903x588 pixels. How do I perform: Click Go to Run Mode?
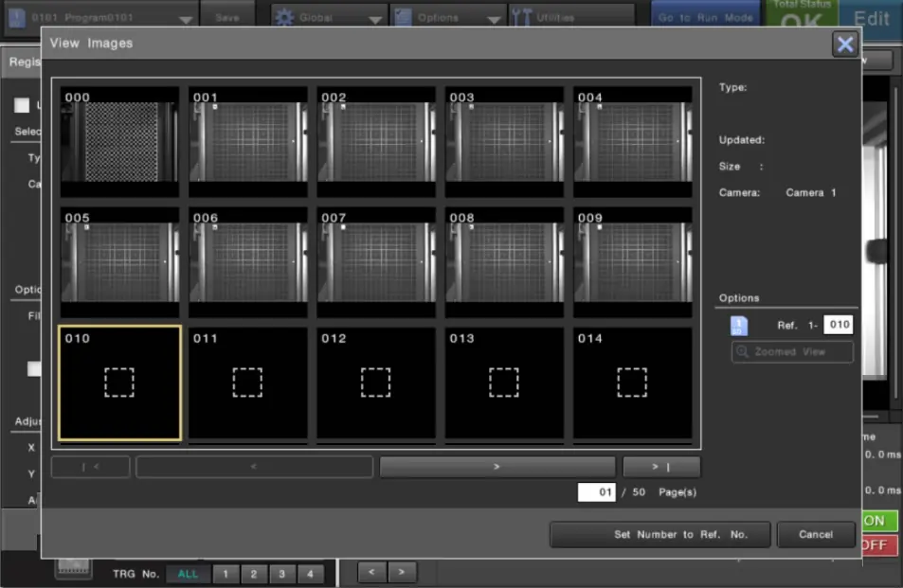click(x=706, y=17)
